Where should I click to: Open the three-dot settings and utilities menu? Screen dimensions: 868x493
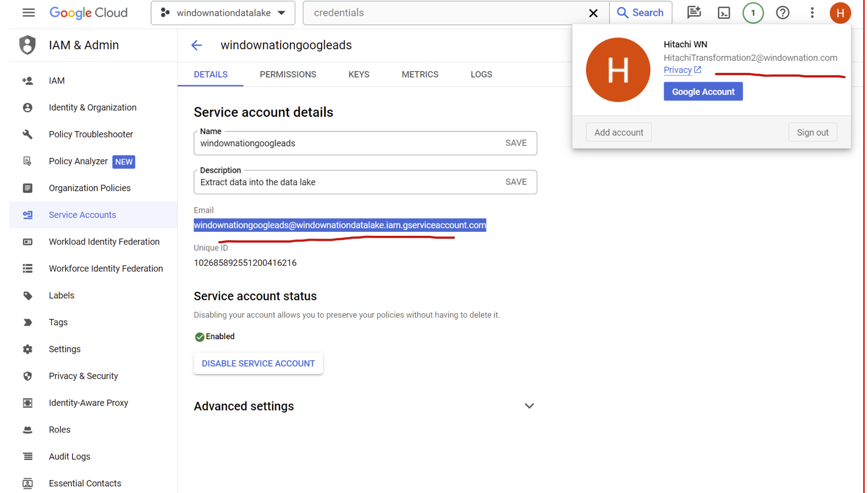(x=813, y=13)
